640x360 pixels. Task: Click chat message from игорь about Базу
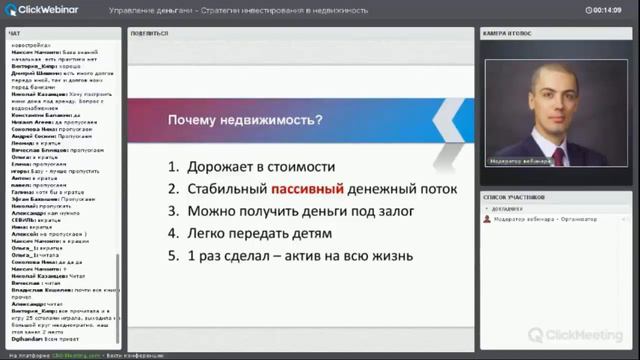coord(55,171)
